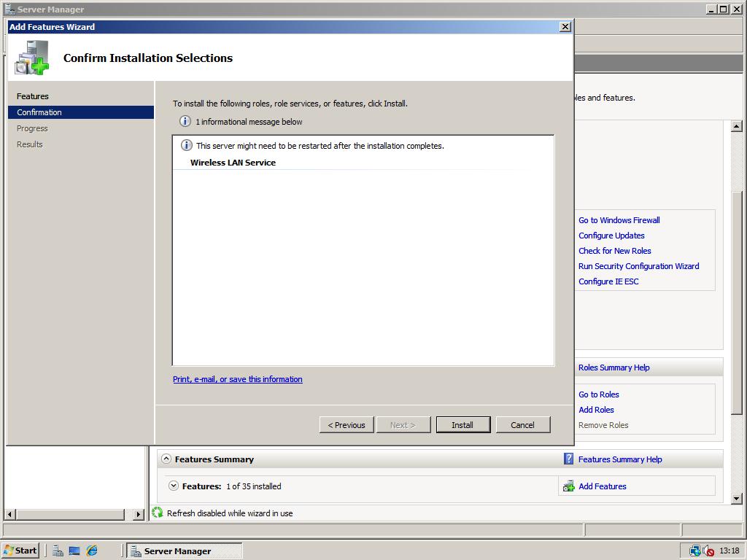Screen dimensions: 747x560
Task: Click the Go to Roles link
Action: [x=598, y=394]
